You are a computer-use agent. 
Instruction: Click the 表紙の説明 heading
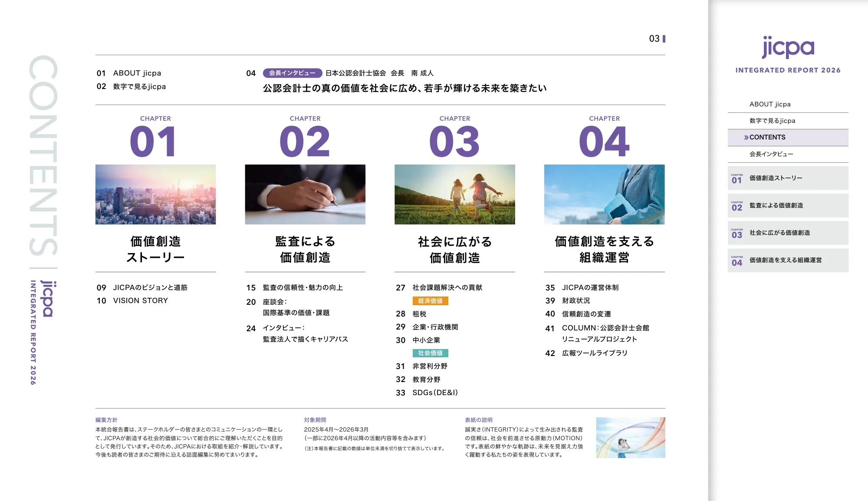[479, 420]
